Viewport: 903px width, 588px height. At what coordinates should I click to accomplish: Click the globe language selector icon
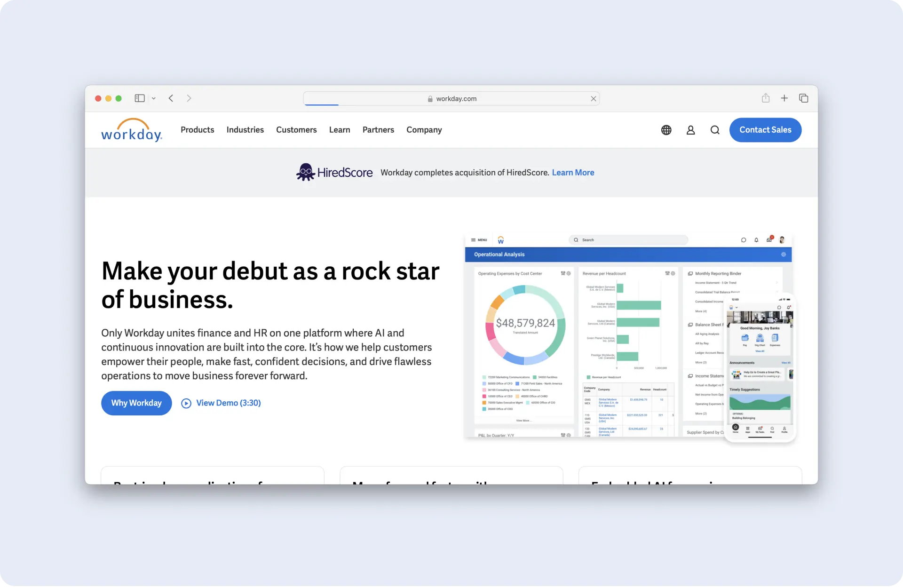coord(666,130)
